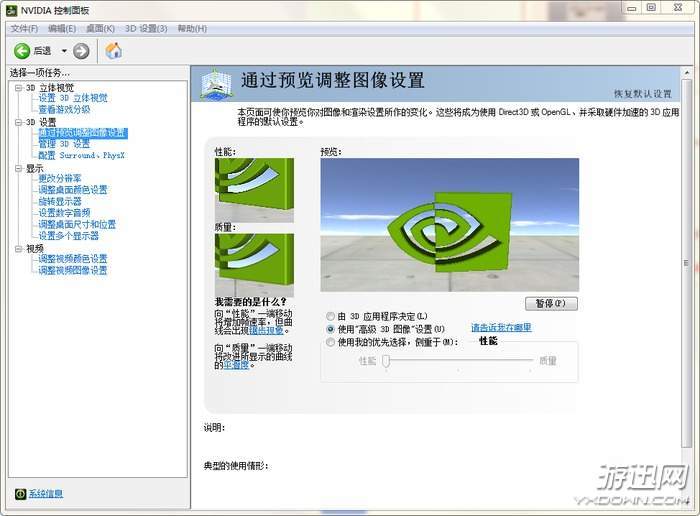Screen dimensions: 700x516
Task: Click the Forward arrow icon
Action: (x=81, y=51)
